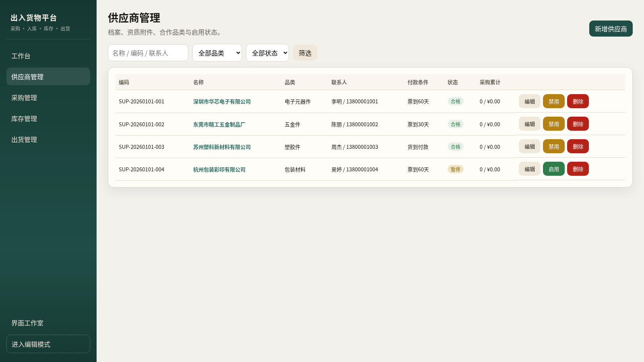This screenshot has width=644, height=362.
Task: Open supplier link 杭州包装彩印有限公司
Action: 219,170
